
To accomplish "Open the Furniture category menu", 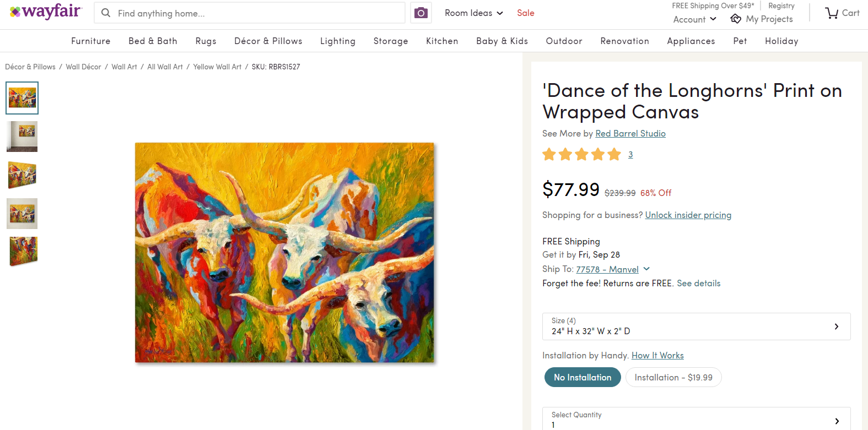I will [91, 41].
